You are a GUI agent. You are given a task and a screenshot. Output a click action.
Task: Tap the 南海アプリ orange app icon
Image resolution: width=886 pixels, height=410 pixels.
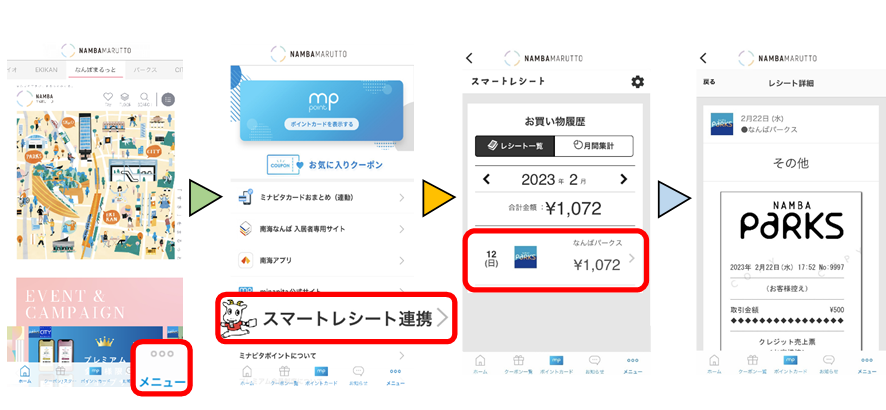coord(245,260)
